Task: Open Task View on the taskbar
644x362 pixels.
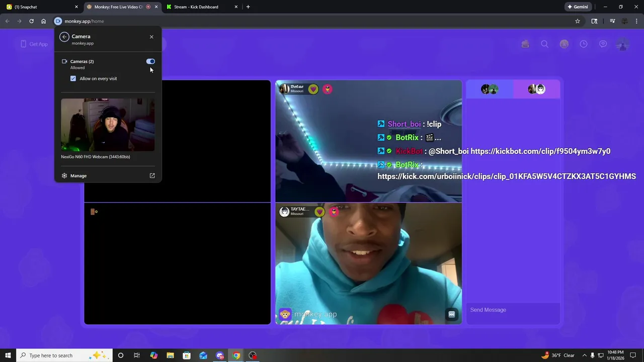Action: click(137, 355)
